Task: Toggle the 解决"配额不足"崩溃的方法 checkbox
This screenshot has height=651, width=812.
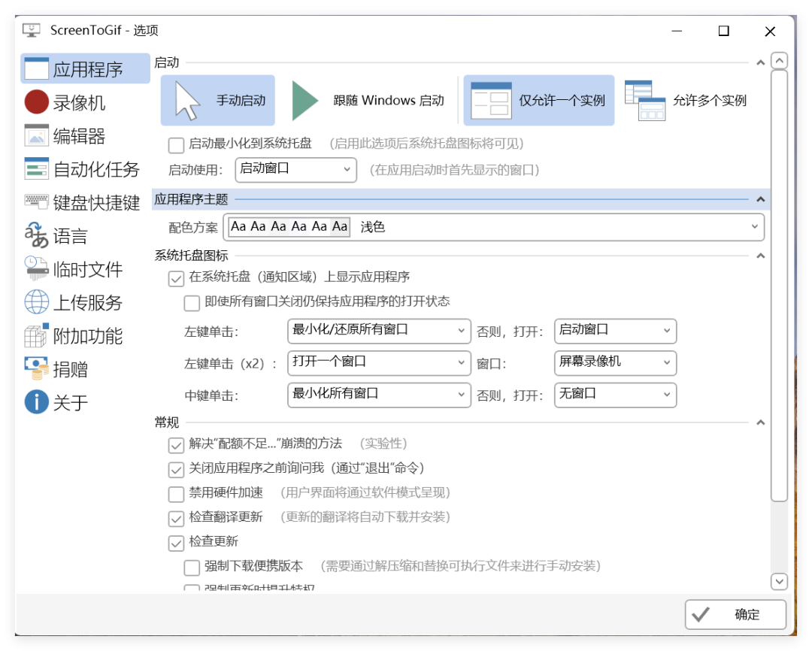Action: pyautogui.click(x=176, y=445)
